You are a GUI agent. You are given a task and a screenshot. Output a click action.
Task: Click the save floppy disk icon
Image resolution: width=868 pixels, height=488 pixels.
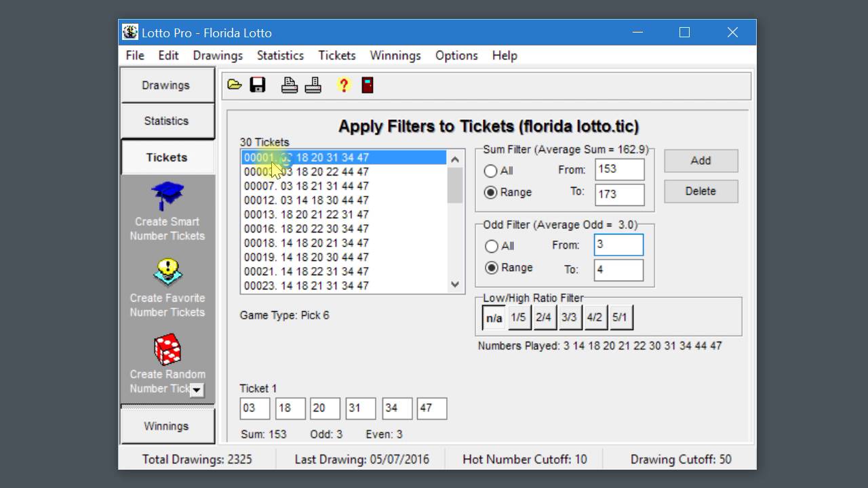click(258, 85)
